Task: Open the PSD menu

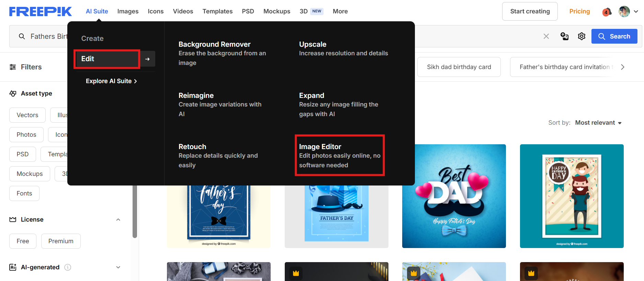Action: [x=248, y=11]
